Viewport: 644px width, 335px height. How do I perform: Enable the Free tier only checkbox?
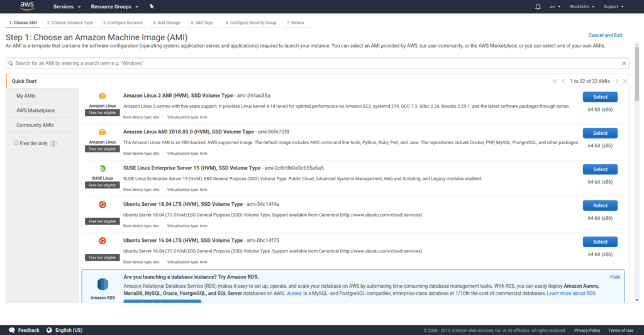[16, 143]
